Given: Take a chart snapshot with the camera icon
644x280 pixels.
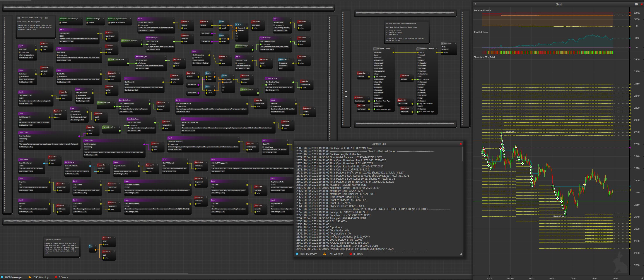Looking at the screenshot, I should (636, 4).
